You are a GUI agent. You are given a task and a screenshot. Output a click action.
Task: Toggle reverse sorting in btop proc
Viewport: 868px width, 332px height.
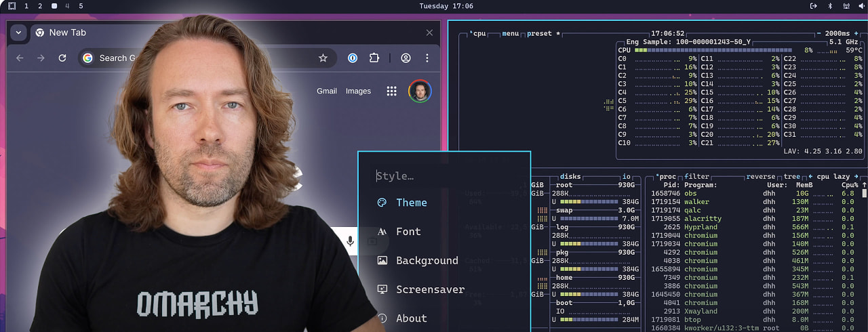pyautogui.click(x=760, y=177)
